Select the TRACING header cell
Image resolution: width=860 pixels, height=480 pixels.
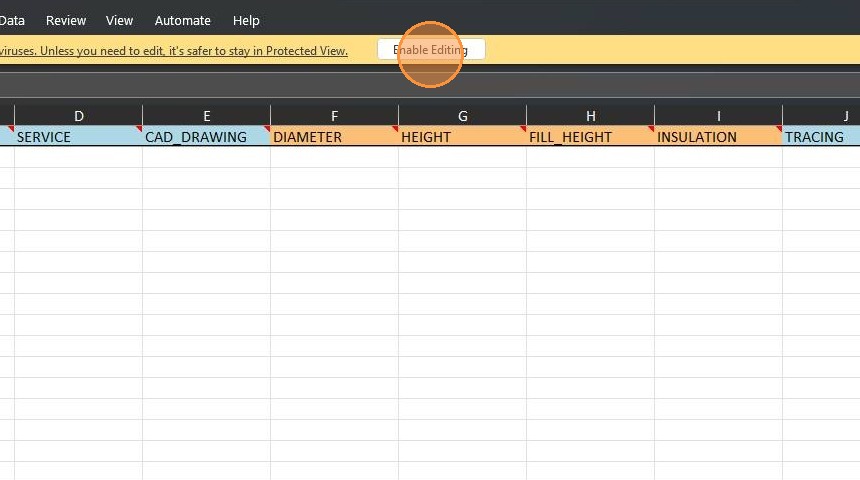tap(822, 136)
